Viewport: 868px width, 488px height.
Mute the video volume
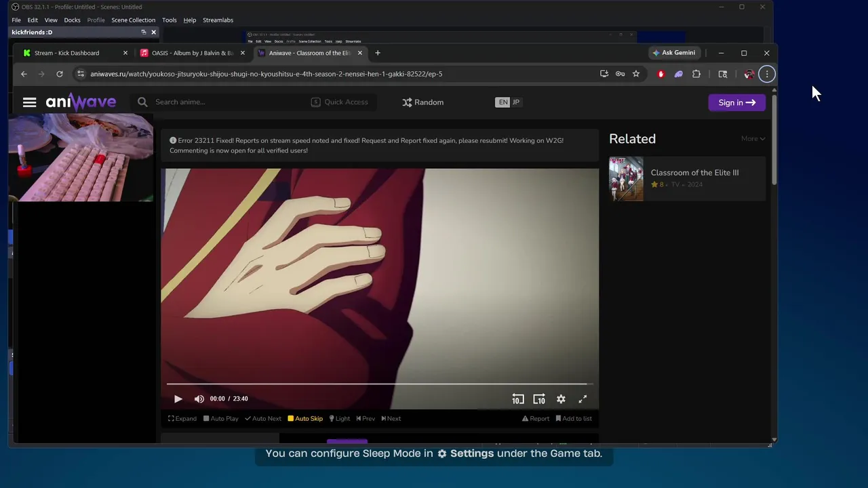[199, 399]
